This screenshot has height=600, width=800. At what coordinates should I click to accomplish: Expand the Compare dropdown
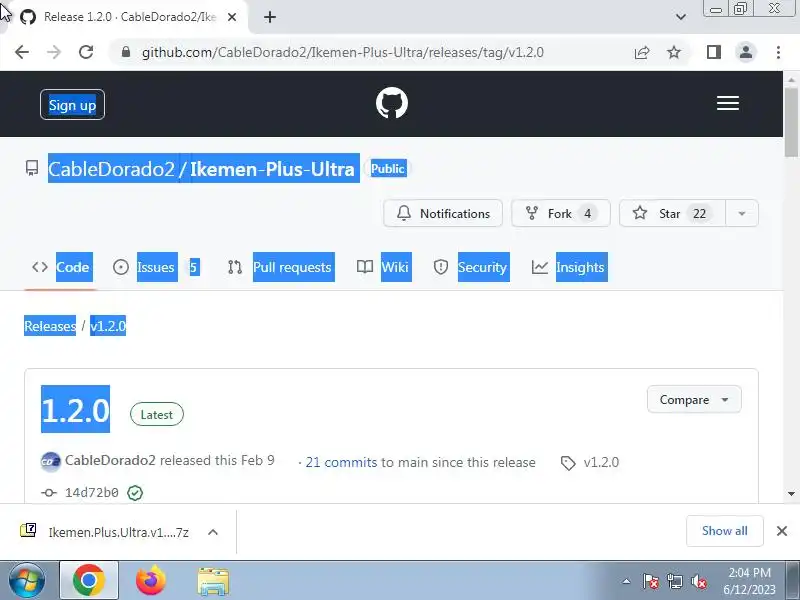694,399
